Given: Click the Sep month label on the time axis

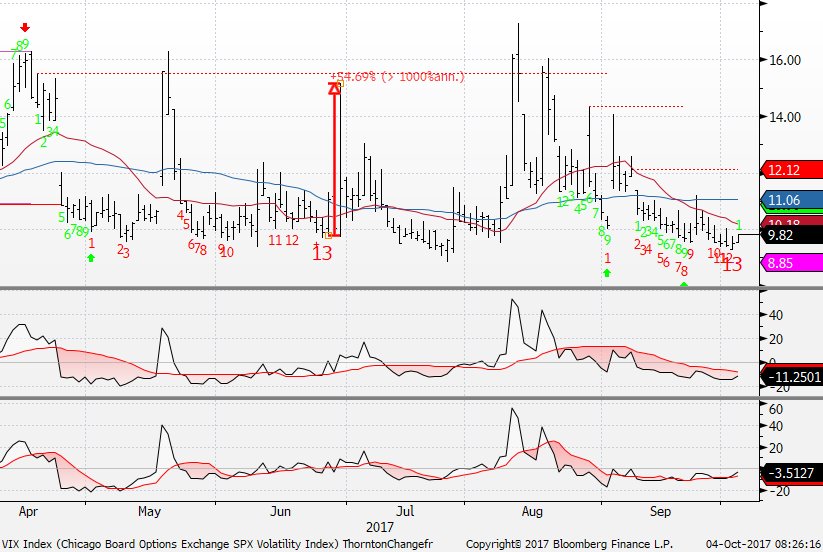Looking at the screenshot, I should 660,511.
